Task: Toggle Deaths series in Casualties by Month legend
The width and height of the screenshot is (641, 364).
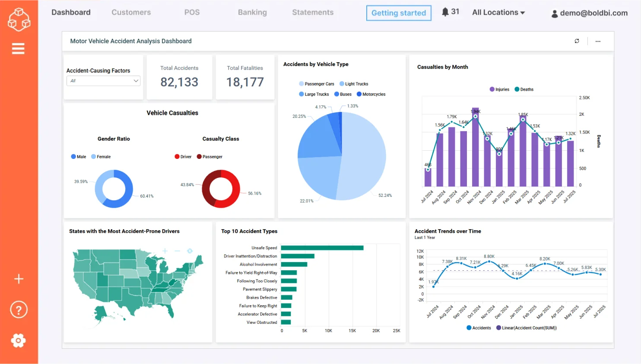Action: 524,89
